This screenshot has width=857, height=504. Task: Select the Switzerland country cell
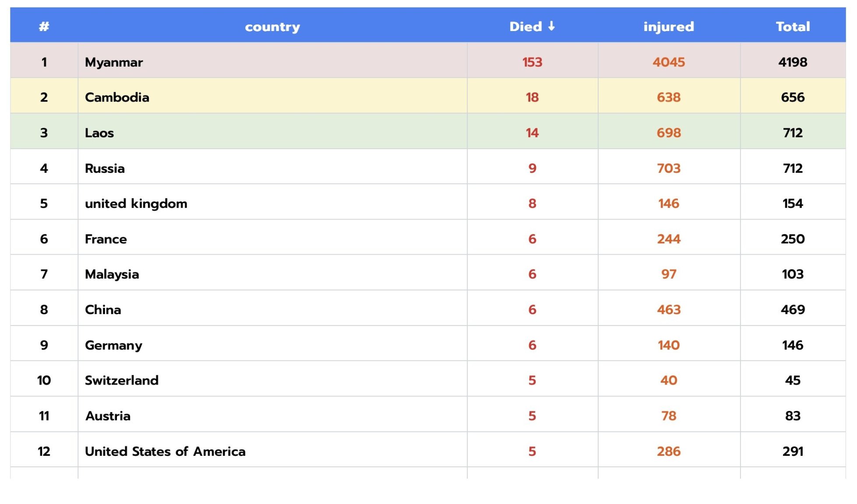tap(272, 379)
